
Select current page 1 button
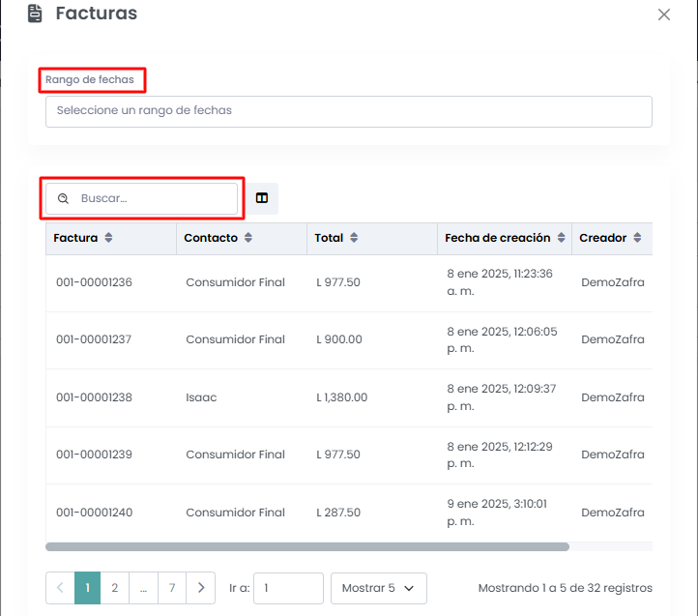pyautogui.click(x=87, y=588)
